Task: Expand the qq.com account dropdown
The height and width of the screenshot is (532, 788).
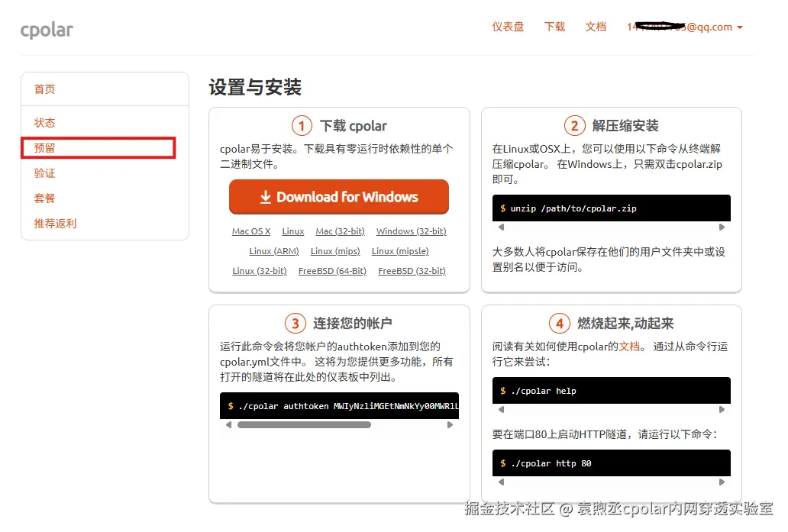Action: tap(684, 27)
